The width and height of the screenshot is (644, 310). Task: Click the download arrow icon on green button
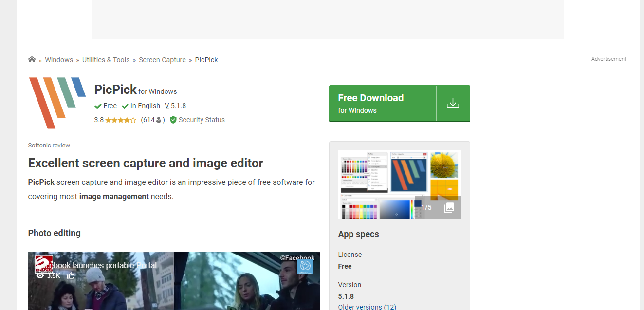(x=453, y=103)
